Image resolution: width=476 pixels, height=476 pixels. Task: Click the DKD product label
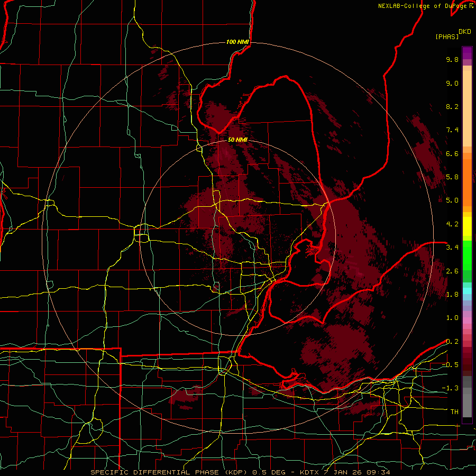(465, 32)
